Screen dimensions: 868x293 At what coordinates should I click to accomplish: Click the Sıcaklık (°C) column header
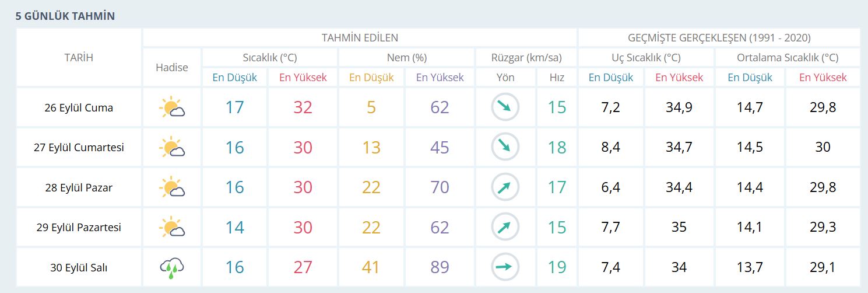click(270, 58)
